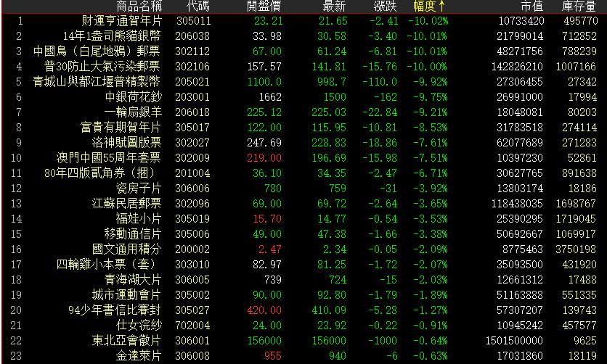Select 東北亞會徽片 row
This screenshot has height=364, width=607.
pos(303,340)
